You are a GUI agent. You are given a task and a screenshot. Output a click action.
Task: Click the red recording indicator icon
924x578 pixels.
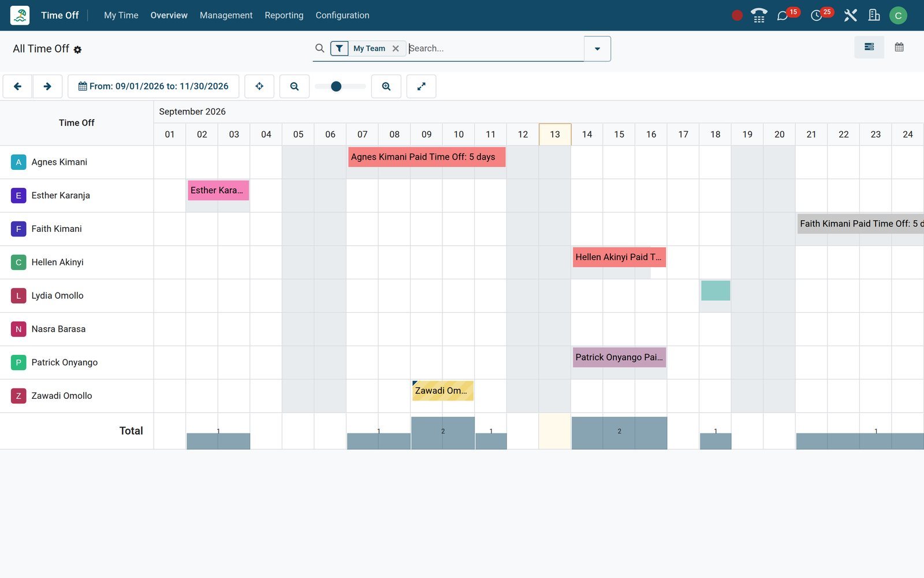(x=737, y=16)
